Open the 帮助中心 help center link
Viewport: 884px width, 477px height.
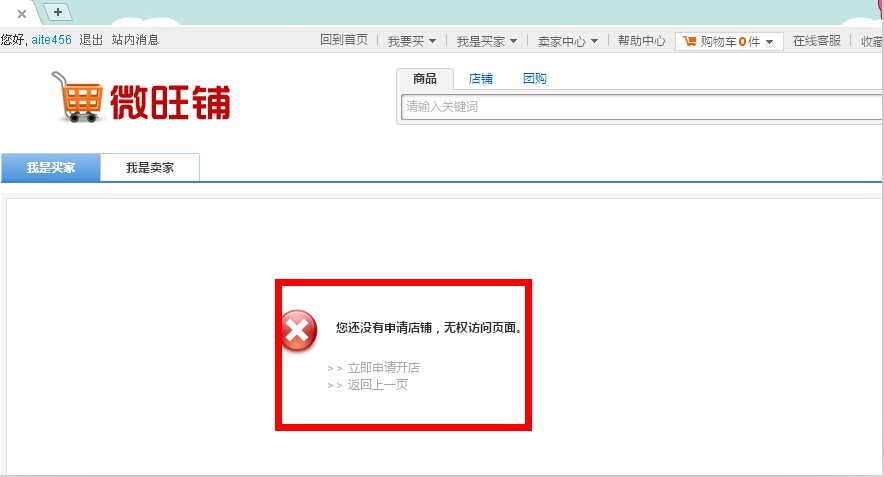[x=641, y=41]
